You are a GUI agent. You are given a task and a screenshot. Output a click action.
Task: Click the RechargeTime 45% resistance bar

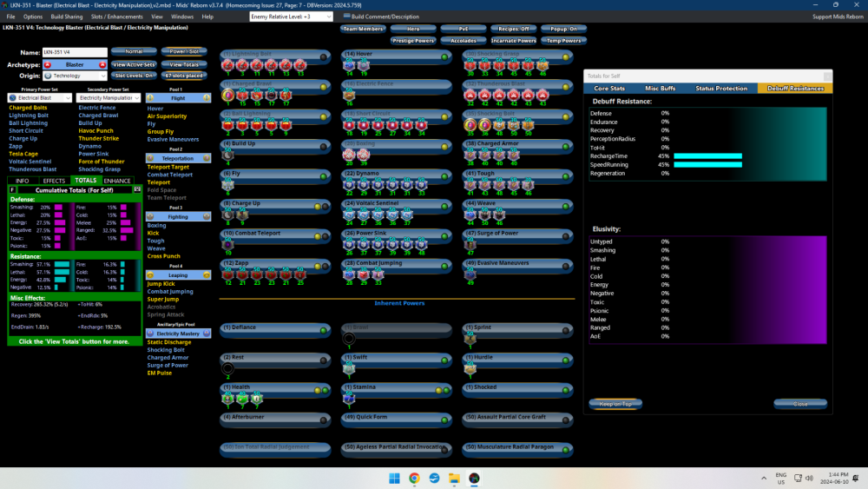[707, 156]
